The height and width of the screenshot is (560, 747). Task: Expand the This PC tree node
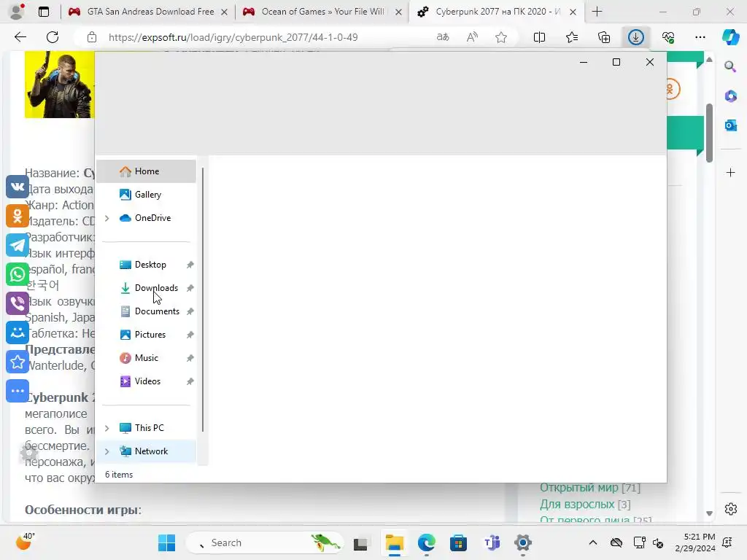pos(107,428)
